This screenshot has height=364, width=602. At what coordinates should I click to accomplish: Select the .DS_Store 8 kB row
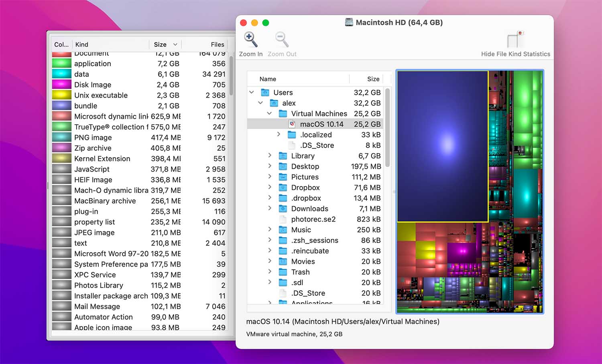(x=315, y=146)
